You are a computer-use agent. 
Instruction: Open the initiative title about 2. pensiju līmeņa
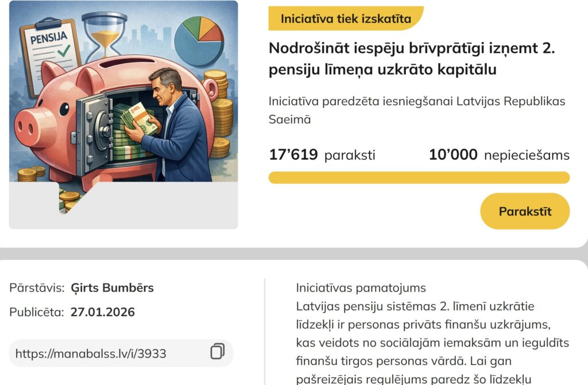412,59
